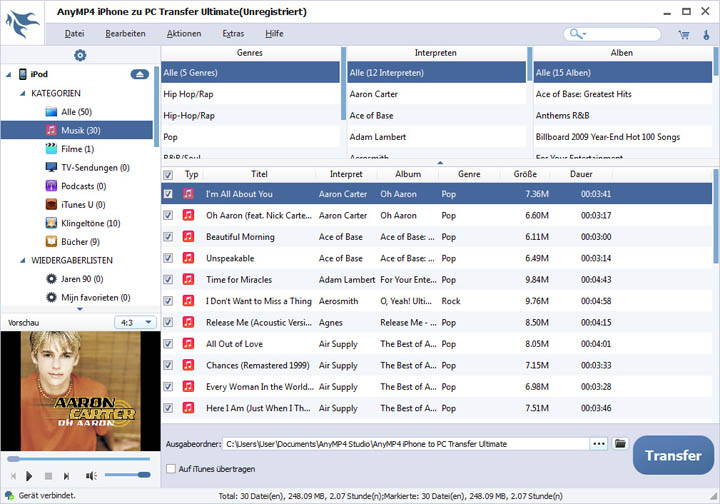Viewport: 720px width, 504px height.
Task: Sort by Titel column header
Action: click(x=259, y=174)
